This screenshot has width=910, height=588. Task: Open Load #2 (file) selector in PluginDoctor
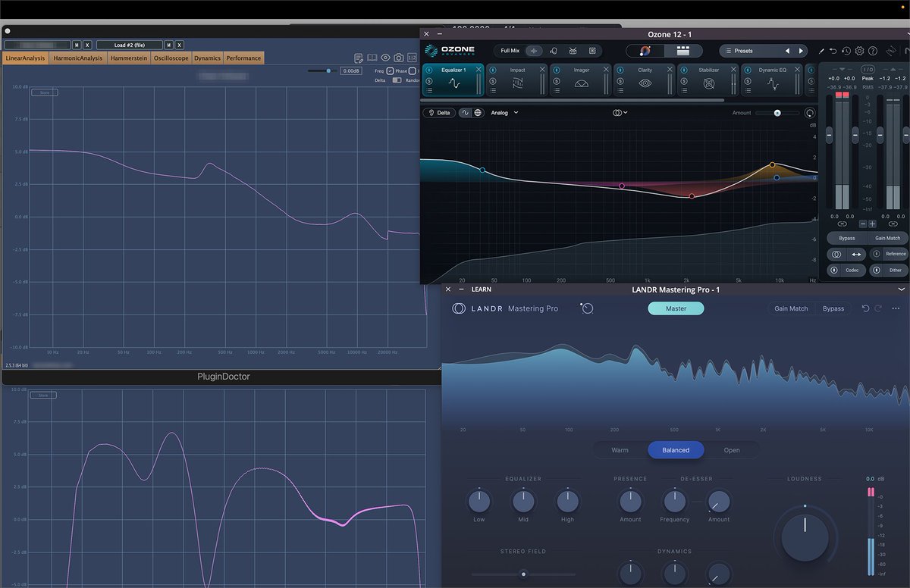(x=129, y=45)
